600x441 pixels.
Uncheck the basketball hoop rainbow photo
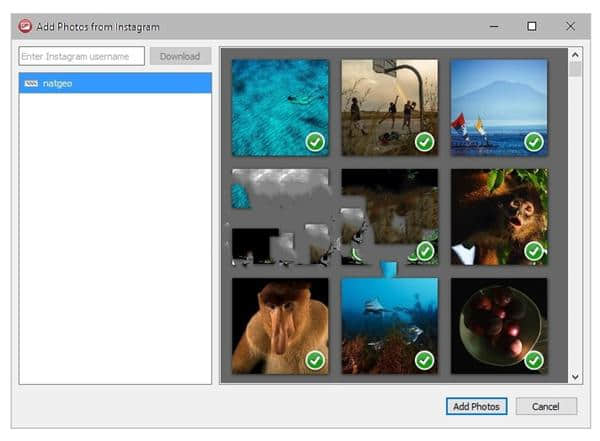pos(424,142)
